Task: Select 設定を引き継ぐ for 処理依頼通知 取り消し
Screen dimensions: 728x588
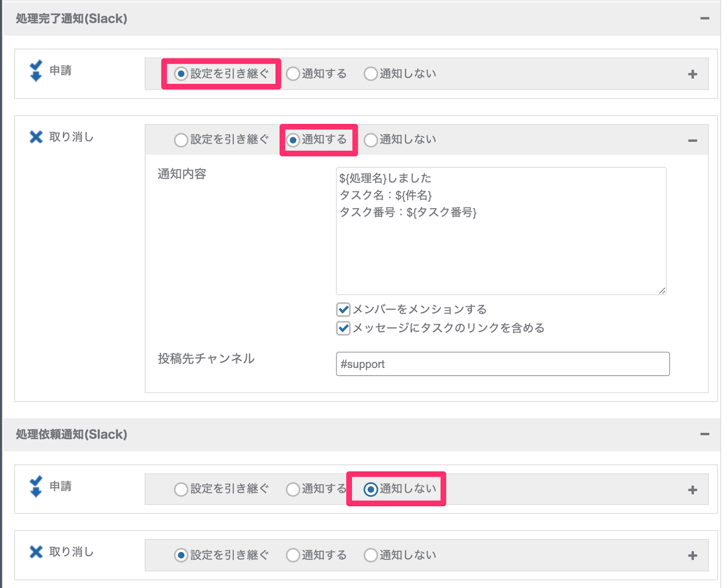Action: (181, 555)
